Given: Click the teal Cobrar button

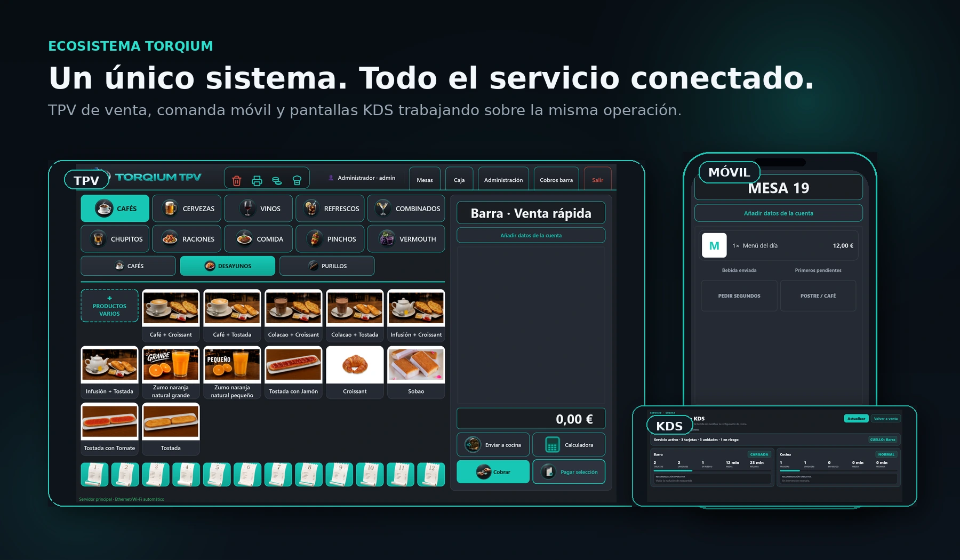Looking at the screenshot, I should point(493,472).
